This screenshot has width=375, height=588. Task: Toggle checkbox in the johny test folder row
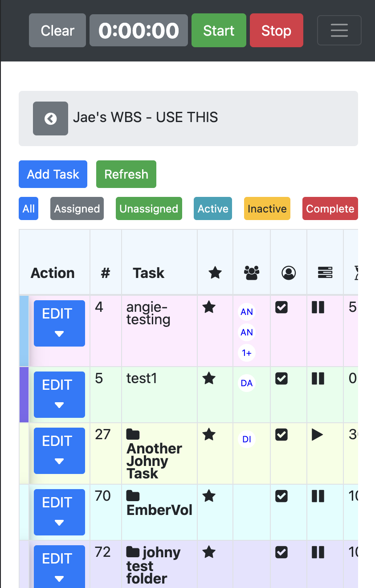pos(281,552)
